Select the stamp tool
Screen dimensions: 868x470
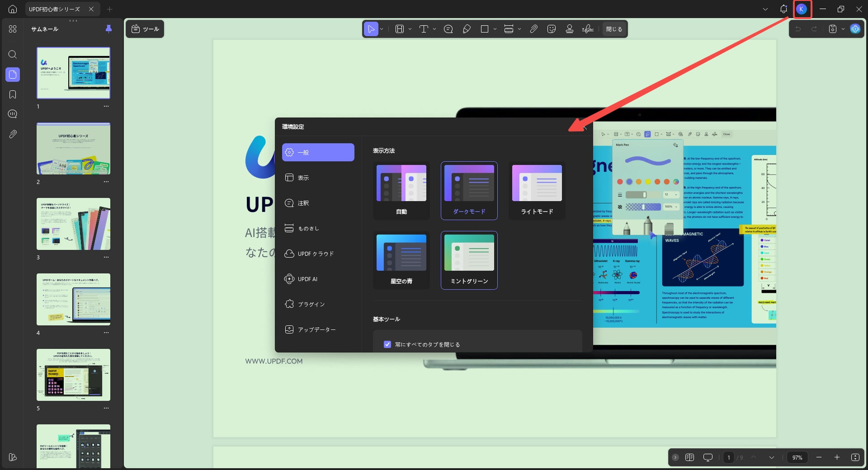click(x=570, y=29)
